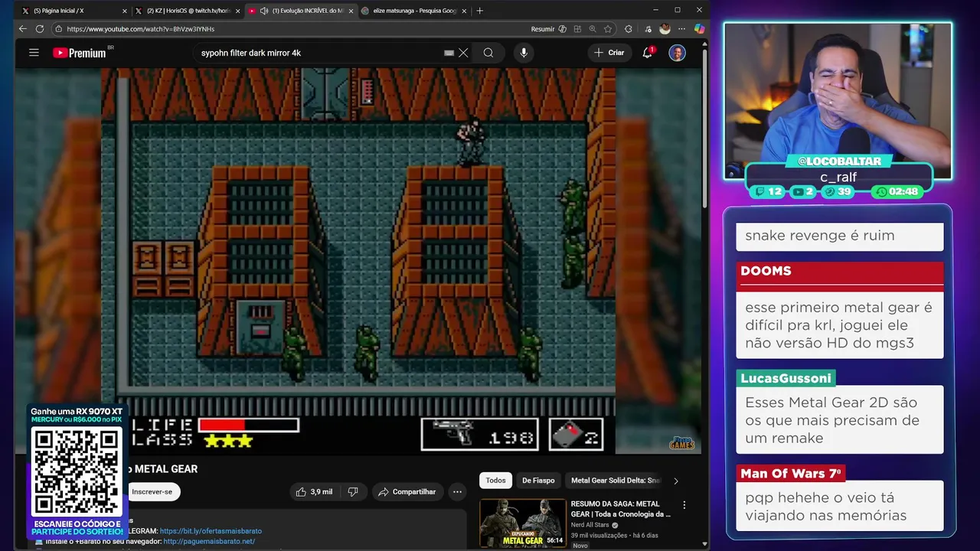Viewport: 980px width, 551px height.
Task: Open the Nerd All Stars channel name
Action: [590, 525]
